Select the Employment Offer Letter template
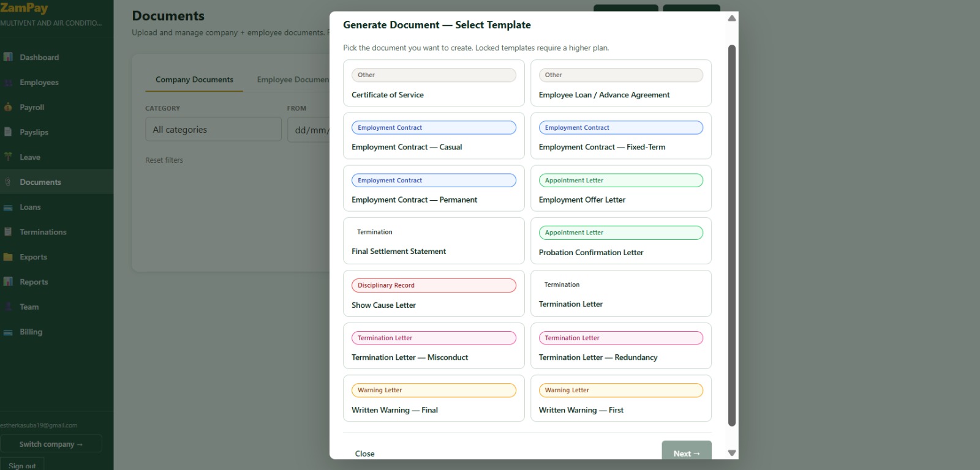This screenshot has height=470, width=980. (x=620, y=188)
